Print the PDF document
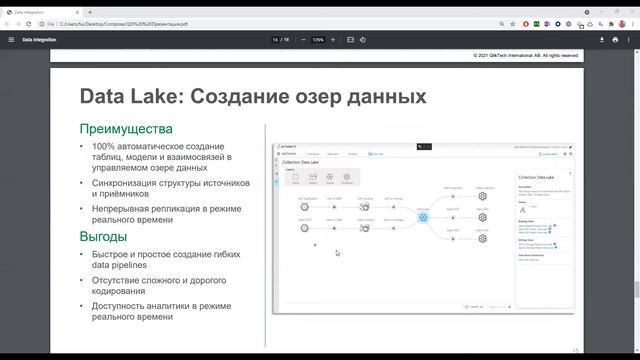The height and width of the screenshot is (360, 640). [615, 40]
